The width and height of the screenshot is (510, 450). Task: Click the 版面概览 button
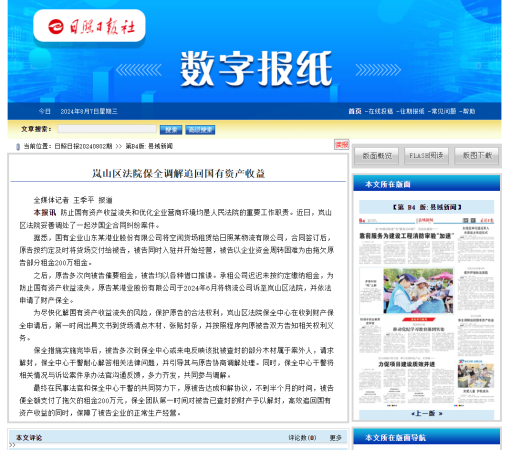point(377,156)
